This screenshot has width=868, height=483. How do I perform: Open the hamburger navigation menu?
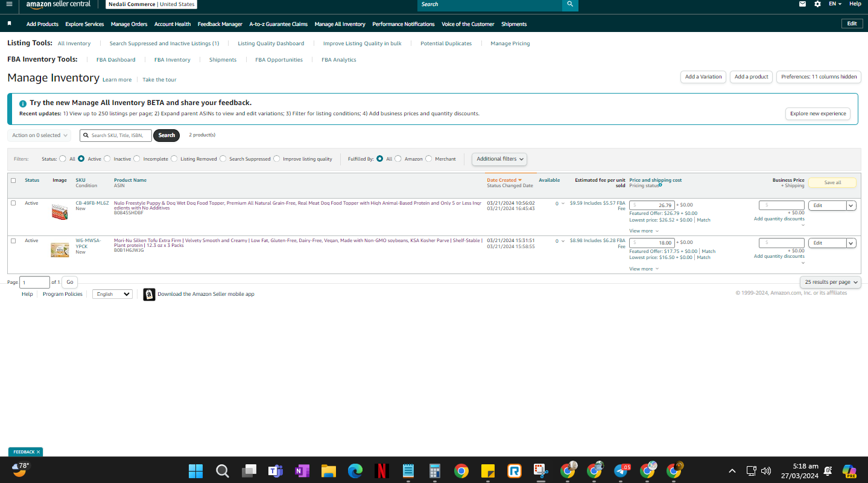8,4
